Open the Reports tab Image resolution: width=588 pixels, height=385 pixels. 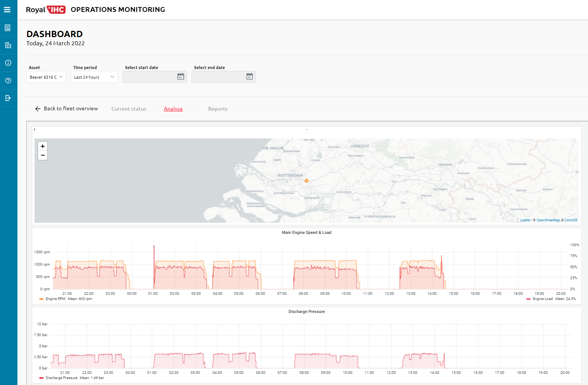tap(218, 109)
